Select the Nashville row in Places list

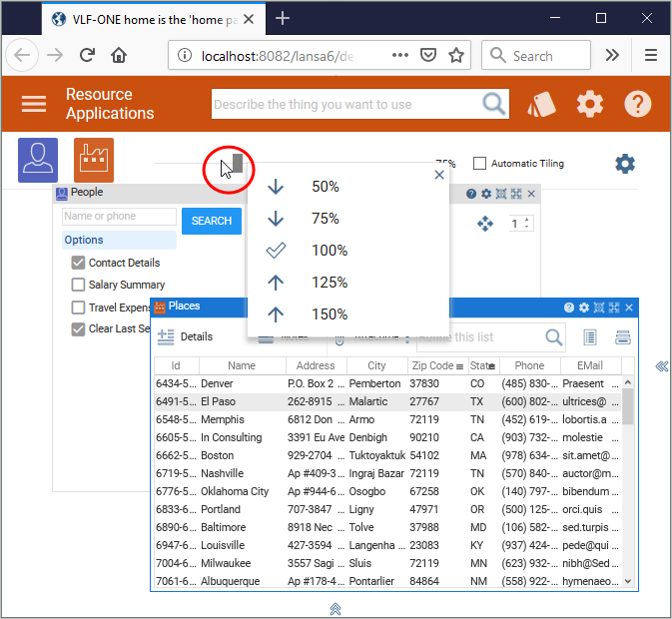coord(387,473)
